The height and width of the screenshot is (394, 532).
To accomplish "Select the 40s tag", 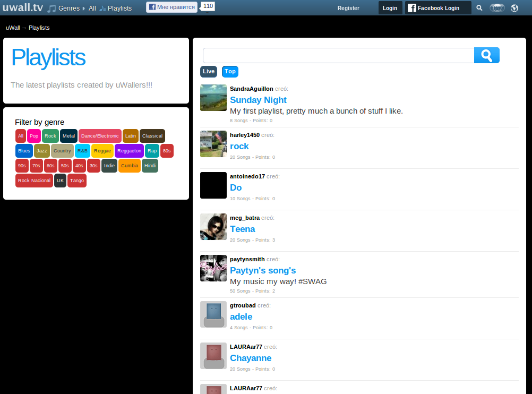I will (x=79, y=166).
